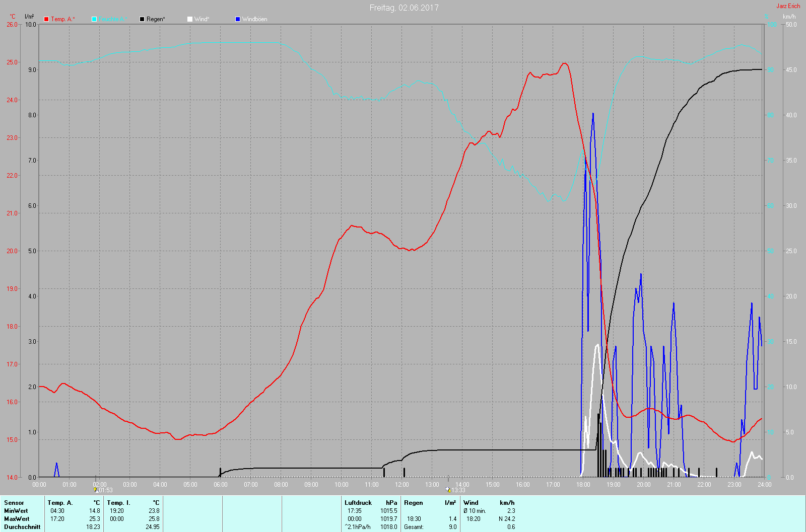The height and width of the screenshot is (532, 806).
Task: Click the 'MaxWert' row label
Action: (17, 519)
